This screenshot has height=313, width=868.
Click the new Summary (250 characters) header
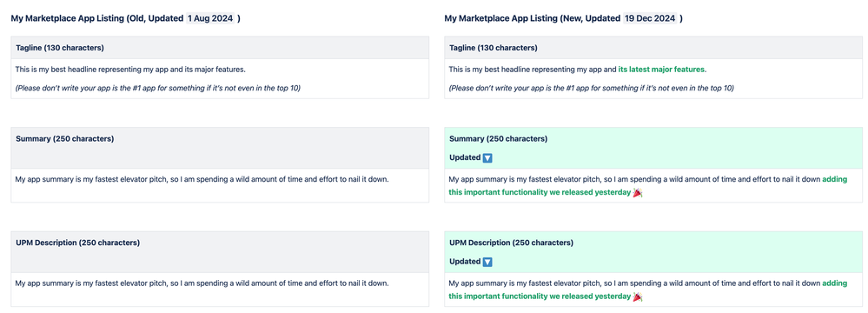tap(653, 148)
